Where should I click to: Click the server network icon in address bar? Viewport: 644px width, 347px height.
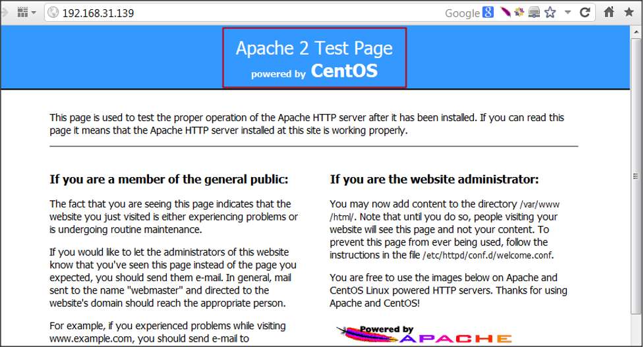(534, 13)
